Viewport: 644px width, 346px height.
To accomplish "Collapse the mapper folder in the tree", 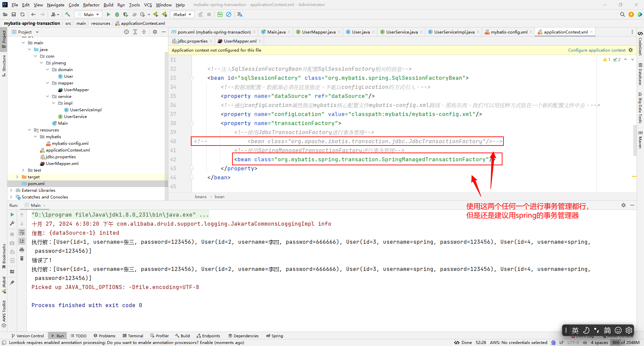I will [48, 83].
